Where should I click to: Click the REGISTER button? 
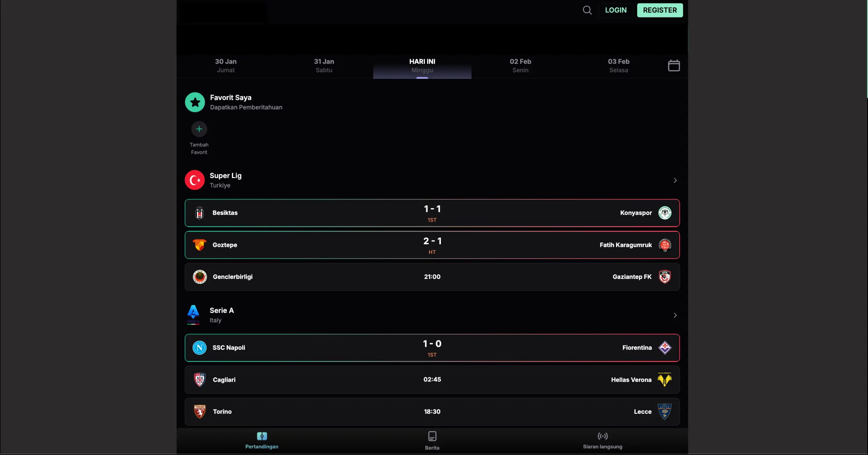tap(660, 10)
